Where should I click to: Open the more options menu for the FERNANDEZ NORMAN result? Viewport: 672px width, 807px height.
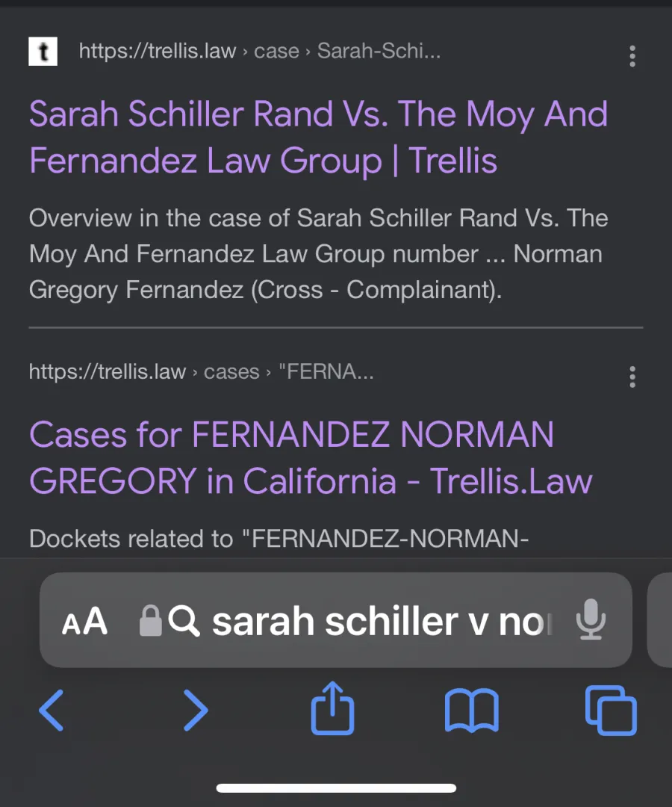[x=632, y=377]
